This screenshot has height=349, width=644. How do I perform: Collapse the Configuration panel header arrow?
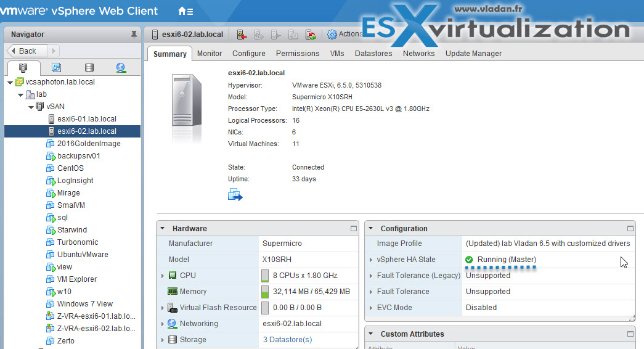pos(371,228)
